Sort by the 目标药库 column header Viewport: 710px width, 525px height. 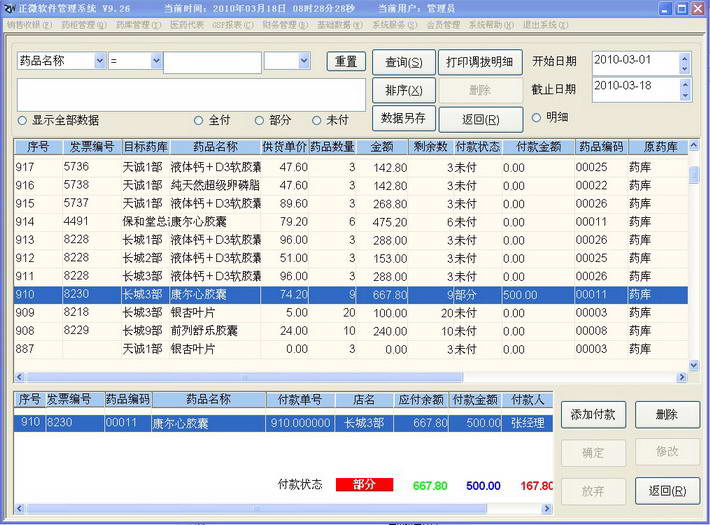tap(145, 147)
